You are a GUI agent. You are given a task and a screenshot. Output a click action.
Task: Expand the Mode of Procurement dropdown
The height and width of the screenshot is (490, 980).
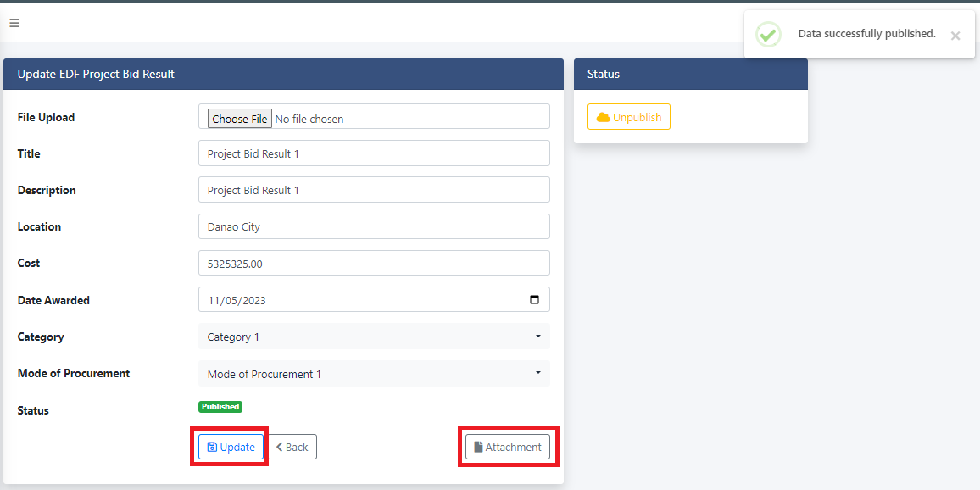(374, 373)
